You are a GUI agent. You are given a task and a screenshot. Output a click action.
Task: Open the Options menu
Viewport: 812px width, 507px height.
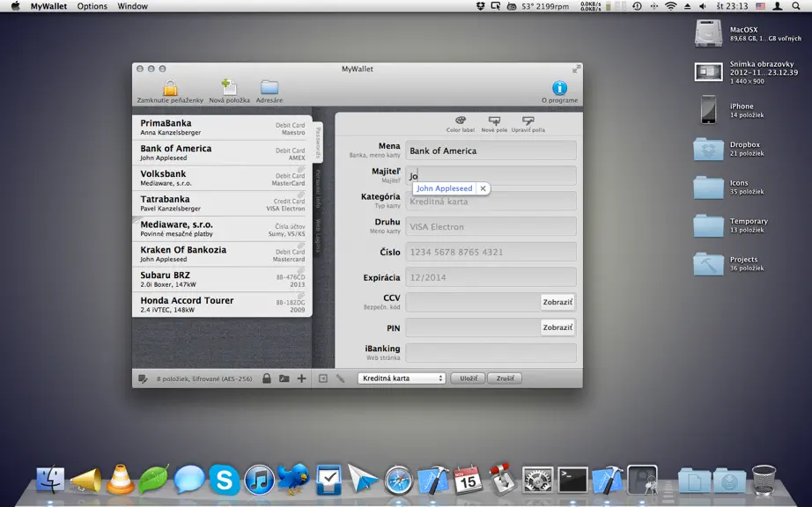[92, 6]
